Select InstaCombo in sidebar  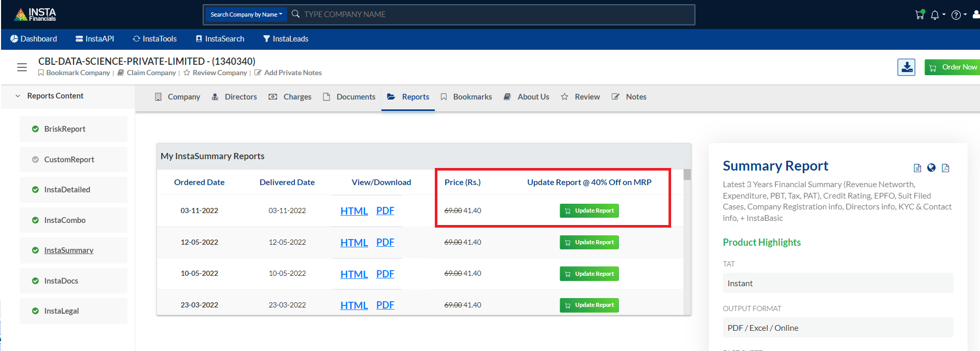tap(74, 220)
